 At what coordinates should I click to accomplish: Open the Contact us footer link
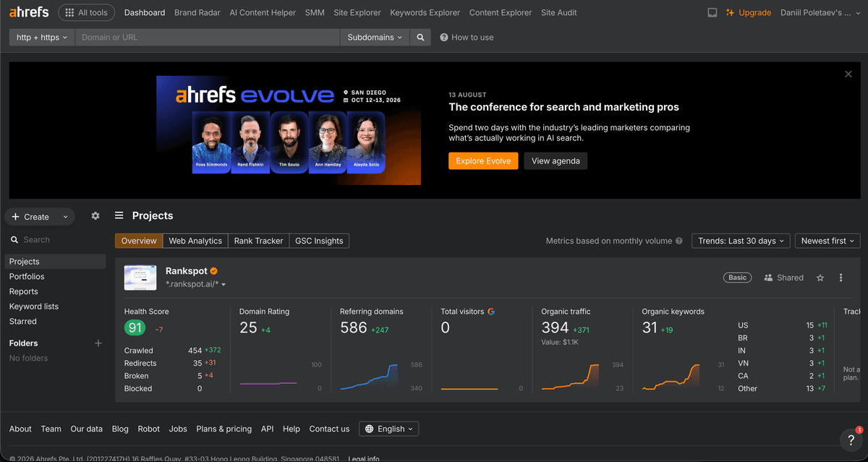point(329,429)
